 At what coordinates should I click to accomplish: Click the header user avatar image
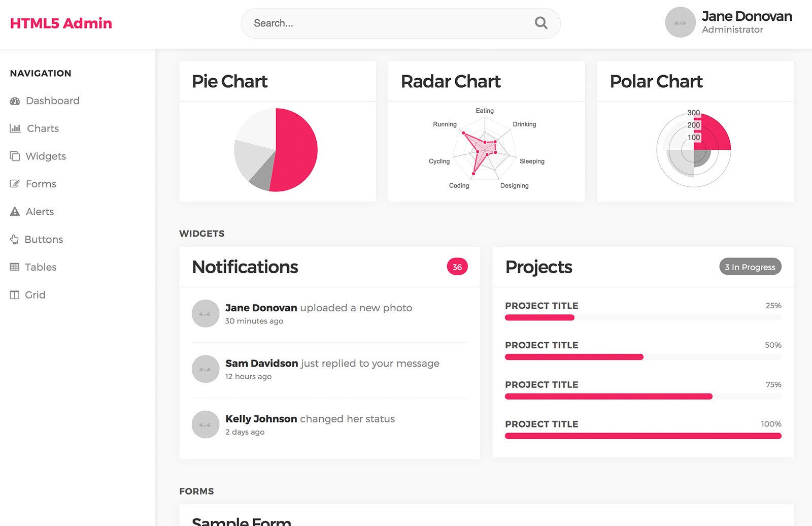(680, 23)
